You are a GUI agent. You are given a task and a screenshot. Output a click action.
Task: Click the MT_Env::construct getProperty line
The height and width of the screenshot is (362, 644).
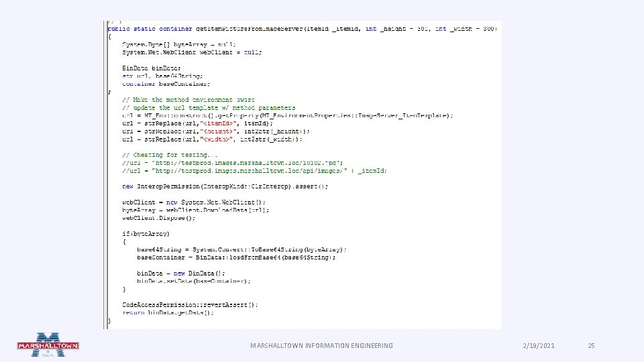pos(288,115)
